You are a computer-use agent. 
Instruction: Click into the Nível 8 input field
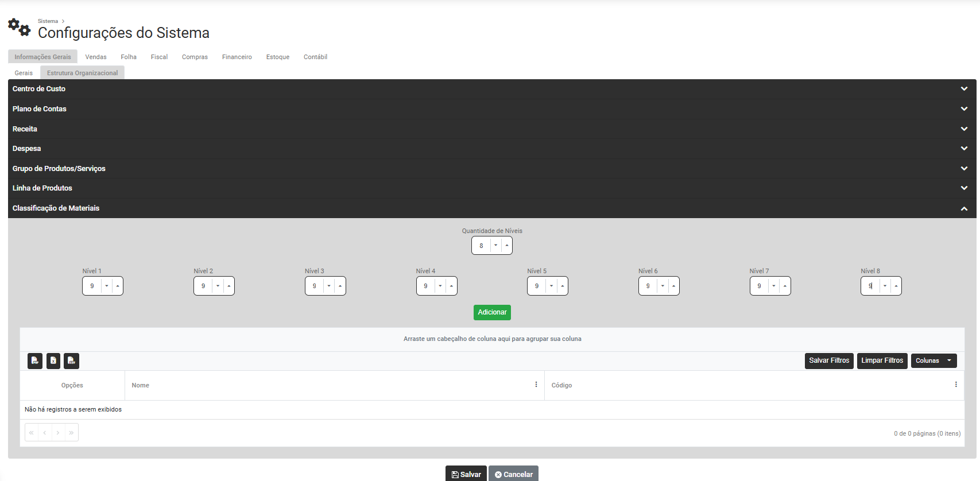(x=870, y=286)
